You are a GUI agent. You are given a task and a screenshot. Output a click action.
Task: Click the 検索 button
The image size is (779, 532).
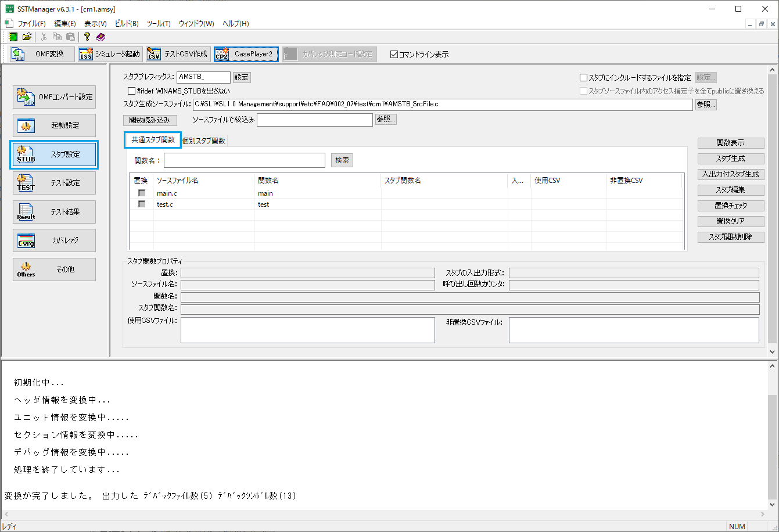342,160
